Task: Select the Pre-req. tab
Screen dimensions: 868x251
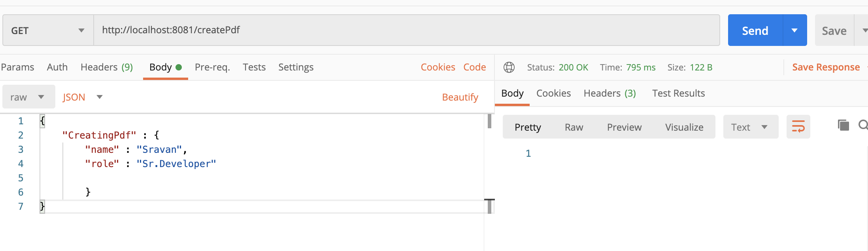Action: 212,67
